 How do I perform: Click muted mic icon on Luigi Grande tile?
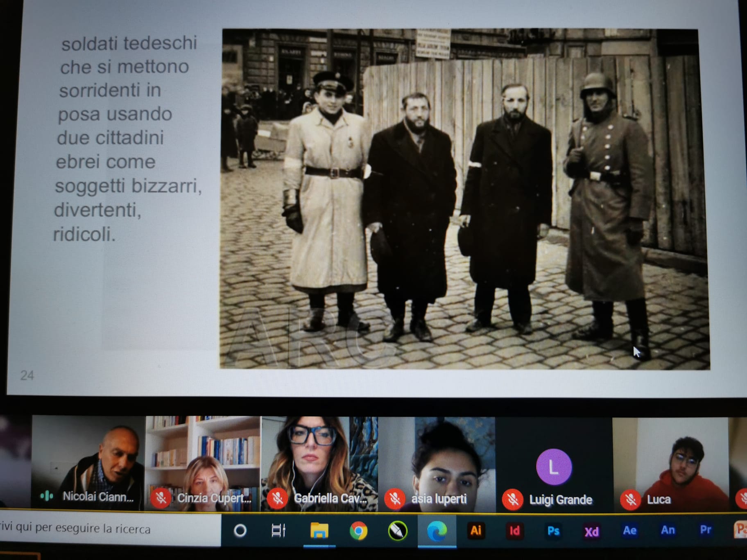point(513,499)
